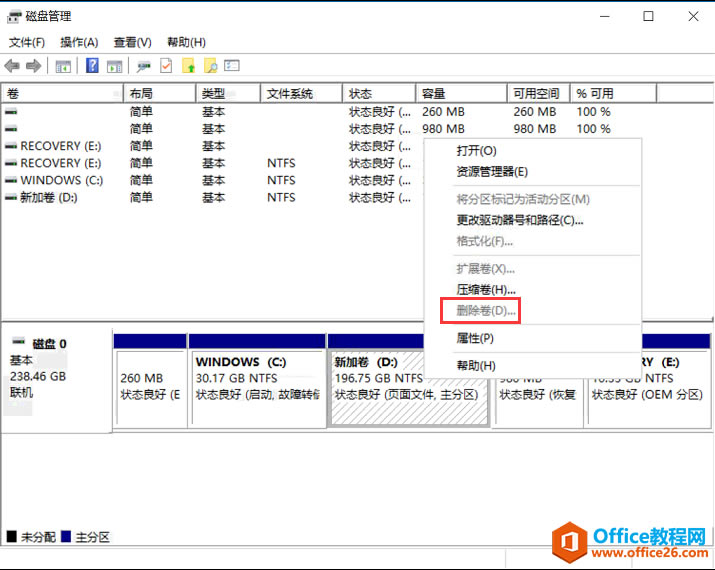Sort by the 类型 column header
The width and height of the screenshot is (715, 570).
pos(228,94)
